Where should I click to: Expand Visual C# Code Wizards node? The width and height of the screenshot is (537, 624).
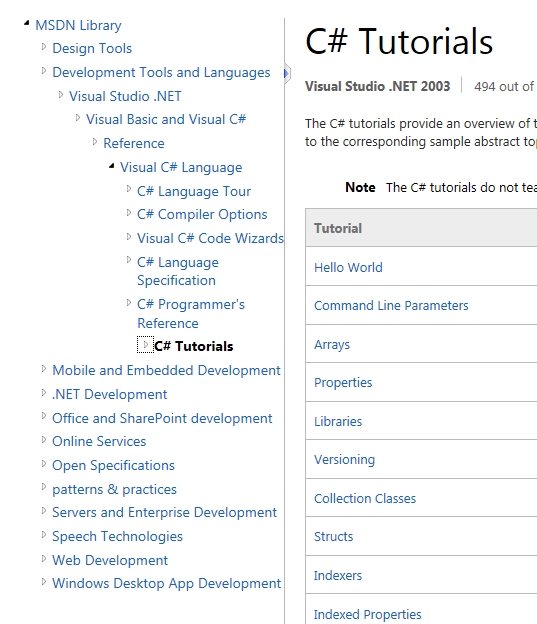pyautogui.click(x=129, y=236)
